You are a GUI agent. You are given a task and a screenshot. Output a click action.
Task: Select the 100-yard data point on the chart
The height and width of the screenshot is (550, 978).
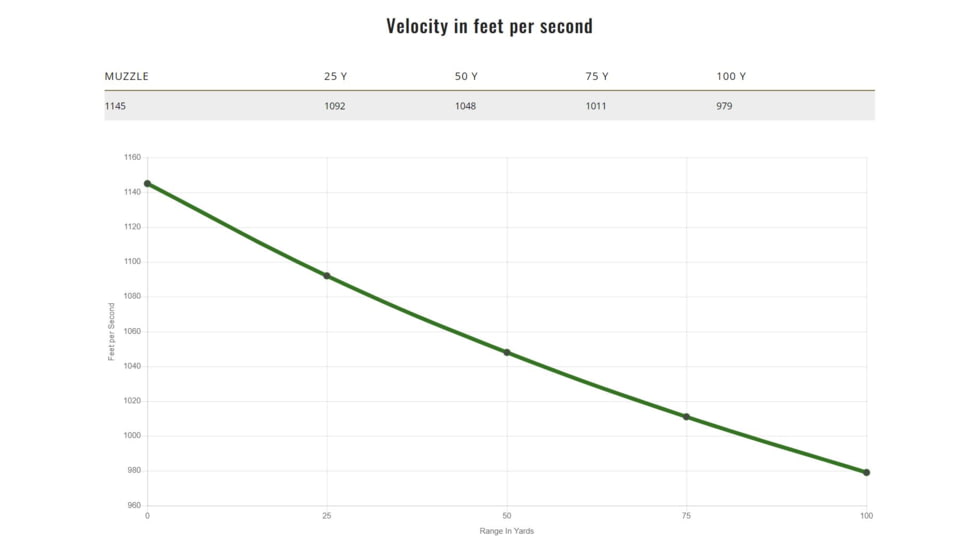tap(866, 472)
